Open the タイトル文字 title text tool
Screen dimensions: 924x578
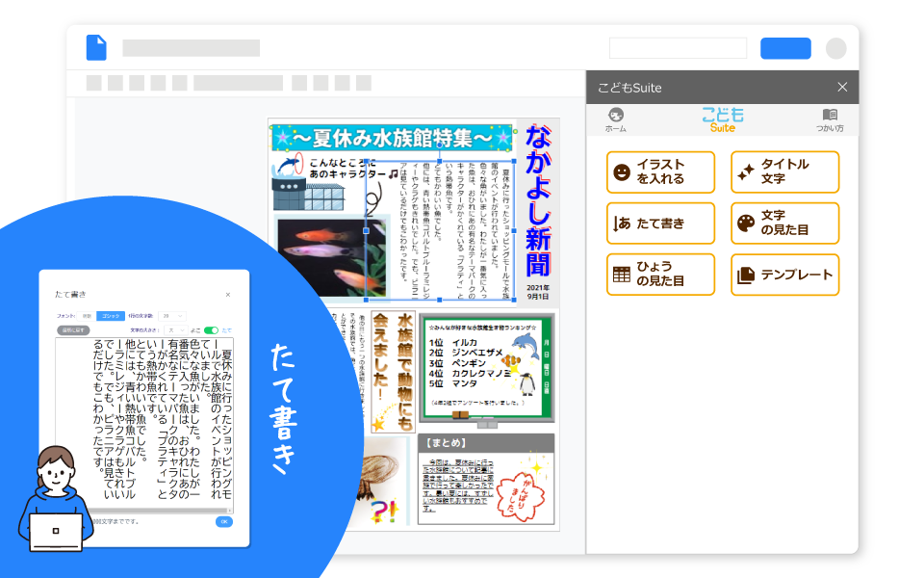784,172
